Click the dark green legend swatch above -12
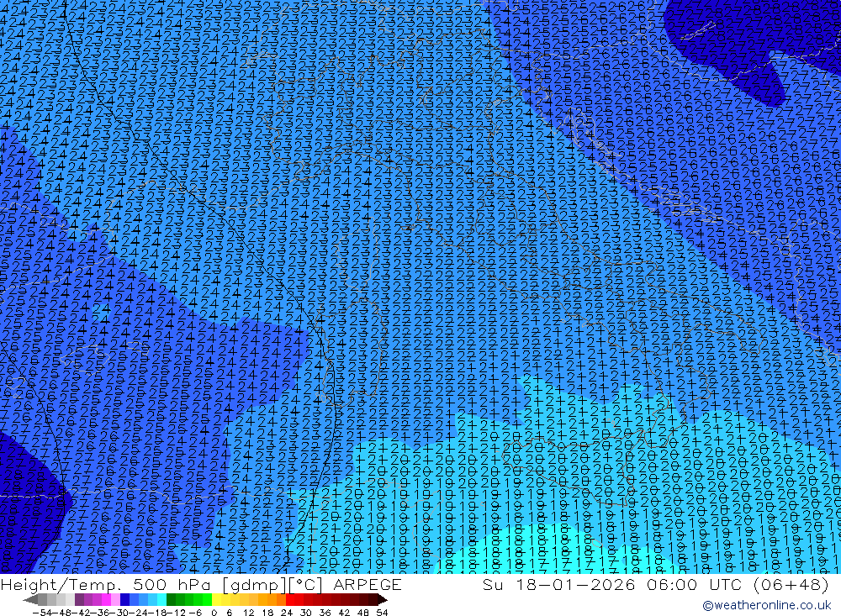The height and width of the screenshot is (616, 841). [x=171, y=600]
